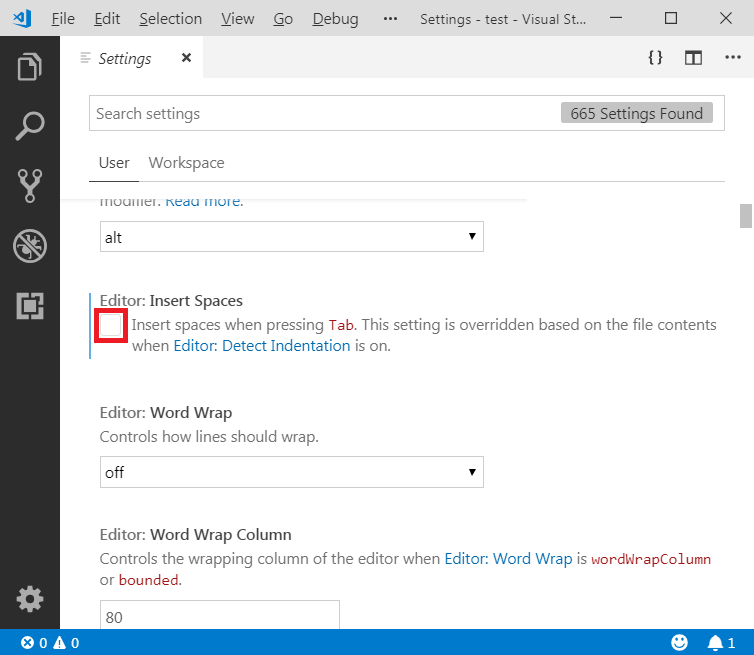Image resolution: width=754 pixels, height=655 pixels.
Task: Focus the Search settings input field
Action: tap(407, 113)
